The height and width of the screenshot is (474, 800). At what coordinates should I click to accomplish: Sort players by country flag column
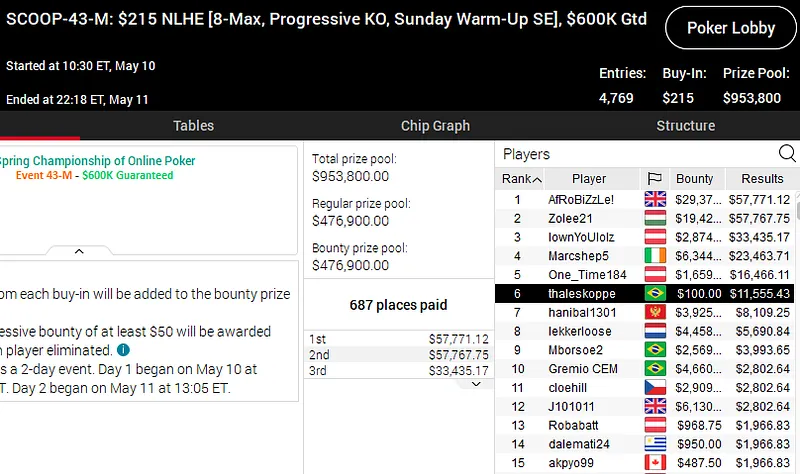click(655, 179)
